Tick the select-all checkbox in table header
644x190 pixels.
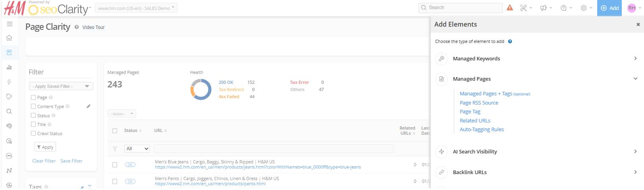point(115,131)
